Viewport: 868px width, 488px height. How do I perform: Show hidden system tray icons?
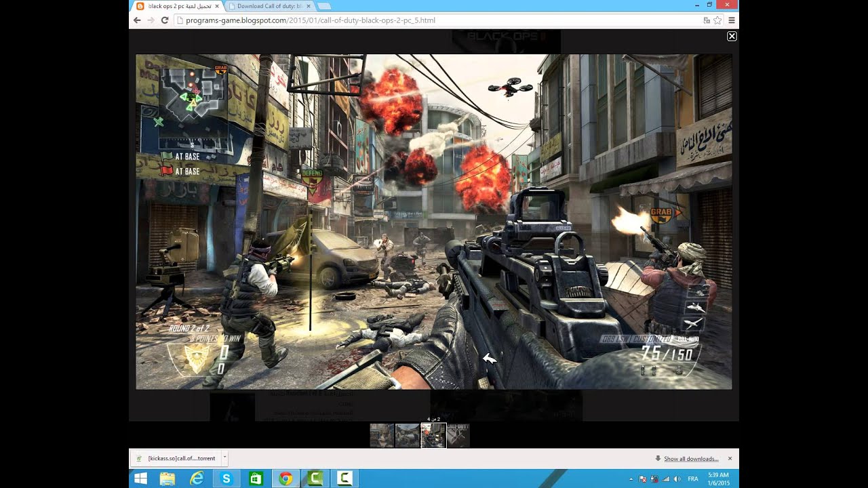tap(632, 479)
